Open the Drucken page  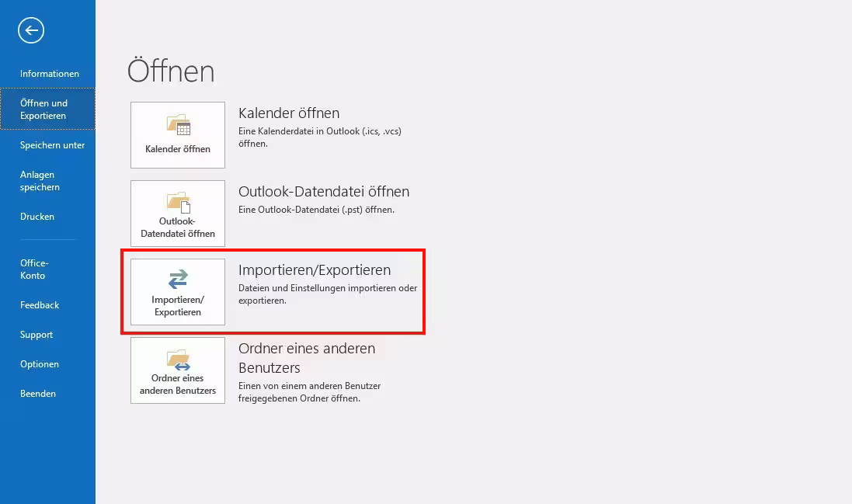click(x=37, y=217)
